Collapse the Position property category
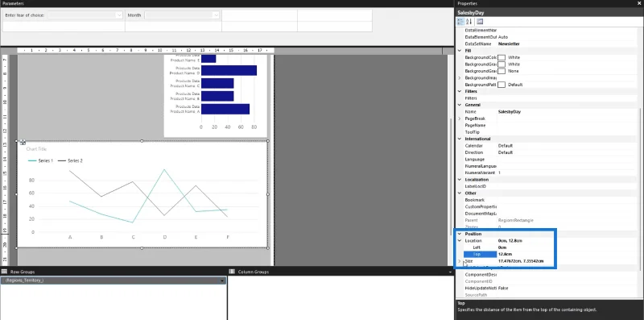 [x=460, y=234]
